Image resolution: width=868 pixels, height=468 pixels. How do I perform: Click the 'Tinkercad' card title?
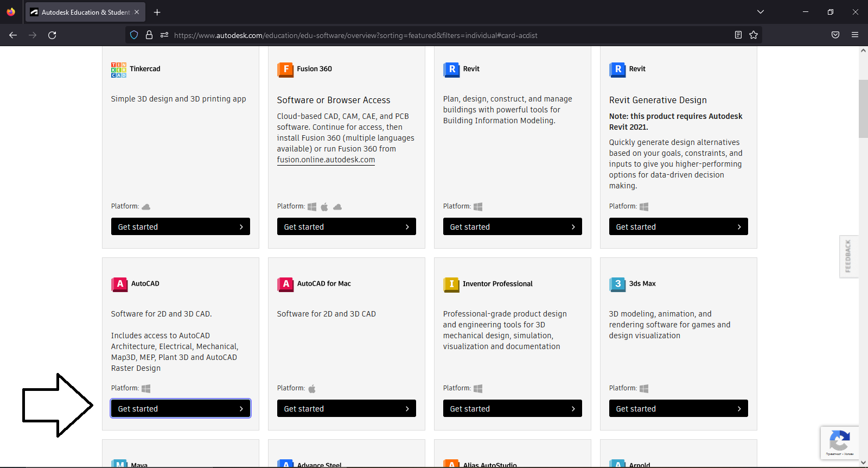tap(145, 69)
